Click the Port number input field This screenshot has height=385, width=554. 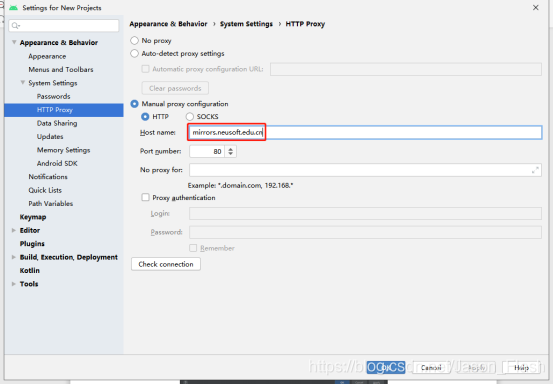click(207, 152)
